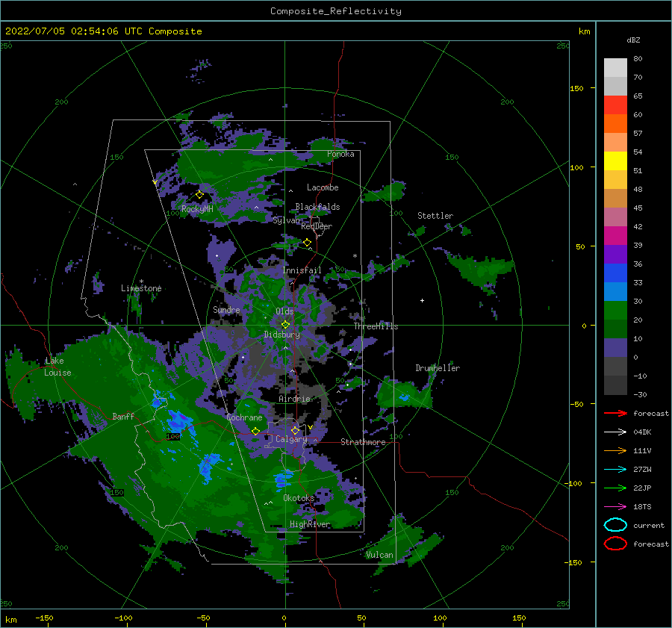Image resolution: width=672 pixels, height=628 pixels.
Task: Click the Lake Louise label
Action: (x=57, y=367)
